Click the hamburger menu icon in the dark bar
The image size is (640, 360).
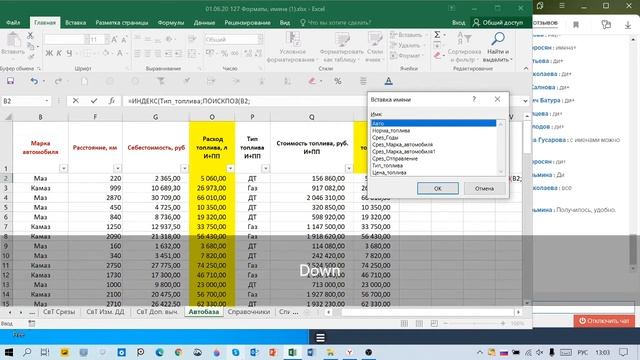pos(320,338)
